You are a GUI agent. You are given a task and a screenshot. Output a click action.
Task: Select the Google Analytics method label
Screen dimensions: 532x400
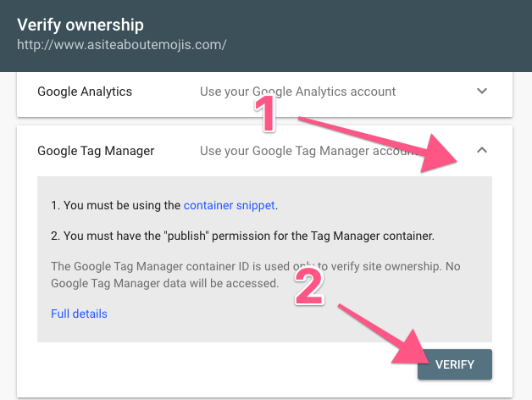coord(85,91)
